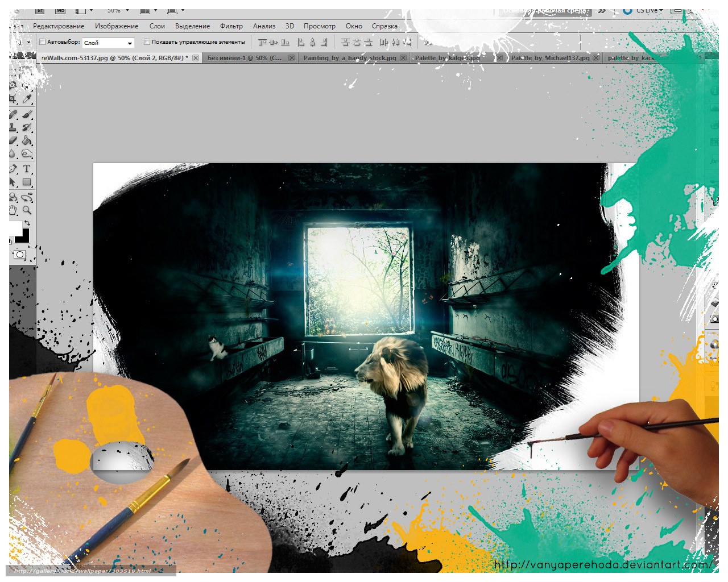Open the Справка menu

tap(384, 26)
